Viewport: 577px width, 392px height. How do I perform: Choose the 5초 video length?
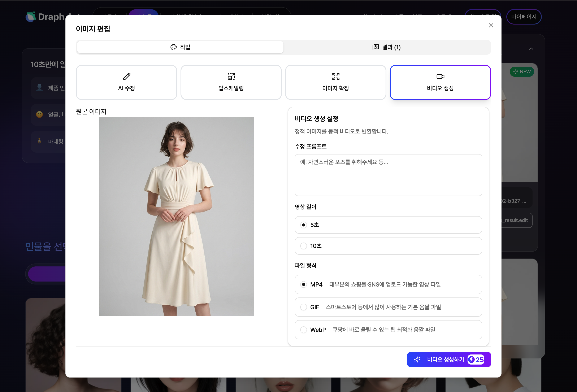pos(388,225)
